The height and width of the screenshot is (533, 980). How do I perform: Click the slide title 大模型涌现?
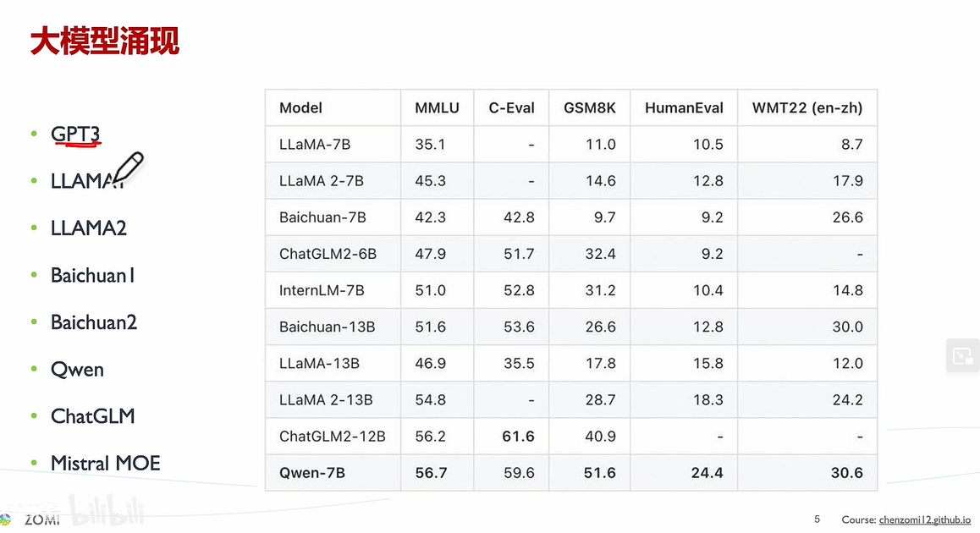point(104,41)
